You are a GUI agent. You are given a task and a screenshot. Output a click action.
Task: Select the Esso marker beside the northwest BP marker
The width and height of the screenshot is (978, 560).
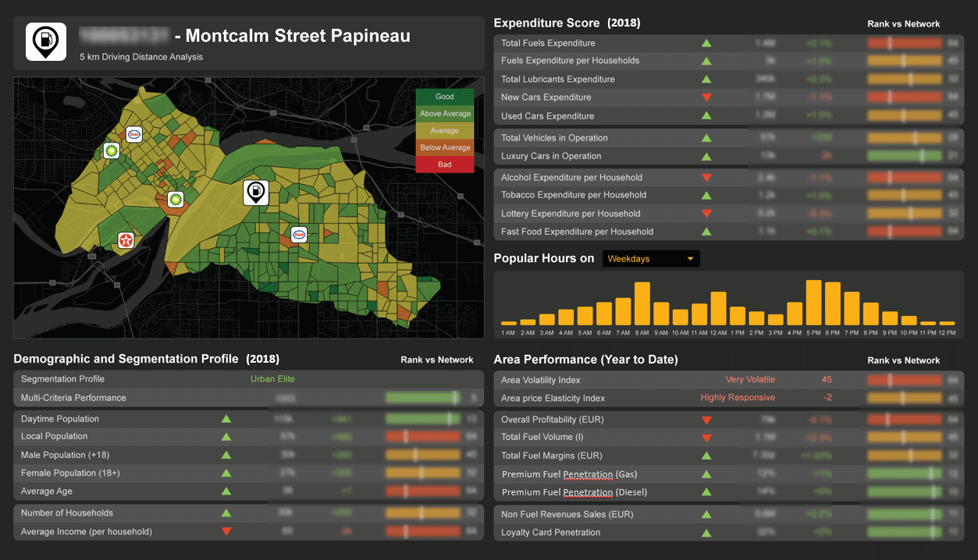pos(134,134)
